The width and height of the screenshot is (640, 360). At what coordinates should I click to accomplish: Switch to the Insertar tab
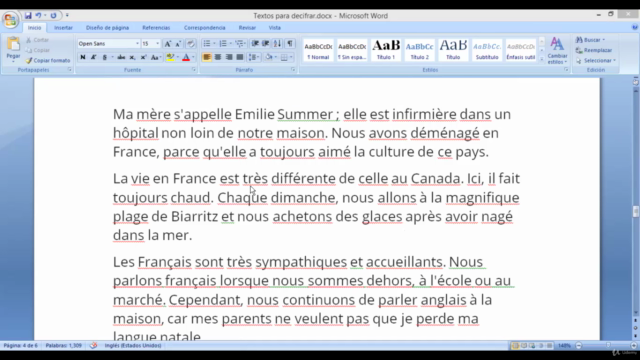pos(63,28)
